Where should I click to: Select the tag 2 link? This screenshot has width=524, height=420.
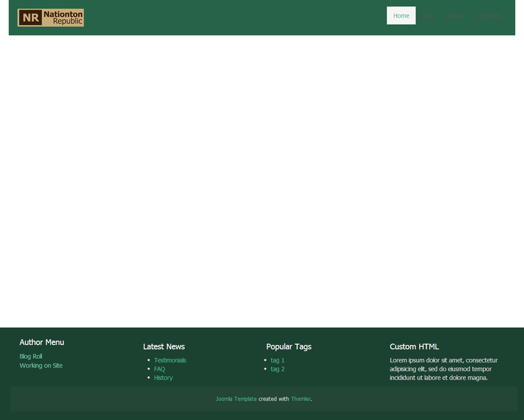277,369
